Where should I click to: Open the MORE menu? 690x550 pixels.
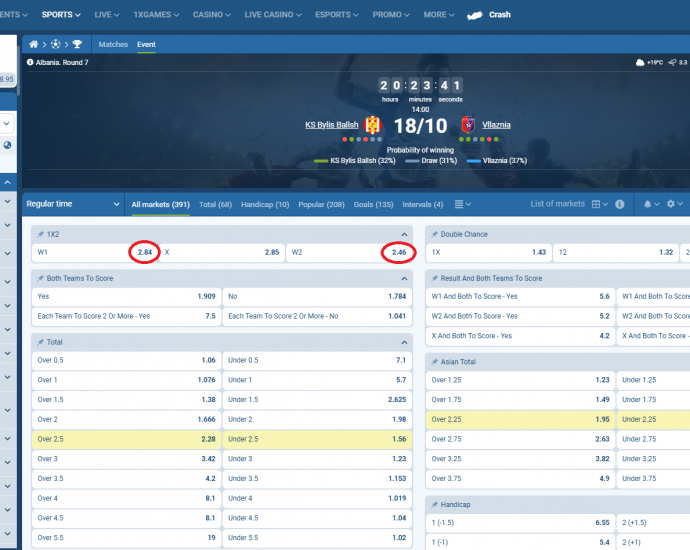click(439, 15)
